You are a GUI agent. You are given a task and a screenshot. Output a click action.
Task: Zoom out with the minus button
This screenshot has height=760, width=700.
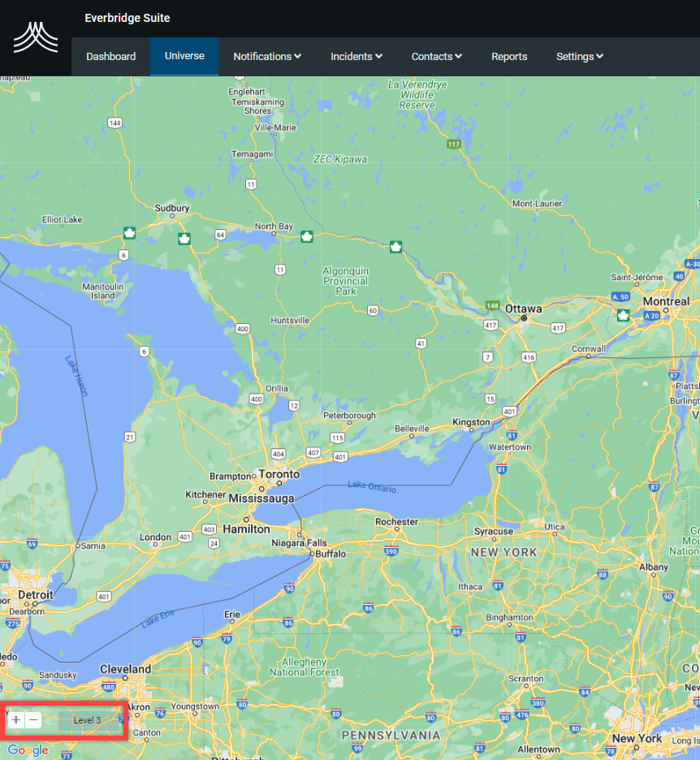click(x=33, y=720)
